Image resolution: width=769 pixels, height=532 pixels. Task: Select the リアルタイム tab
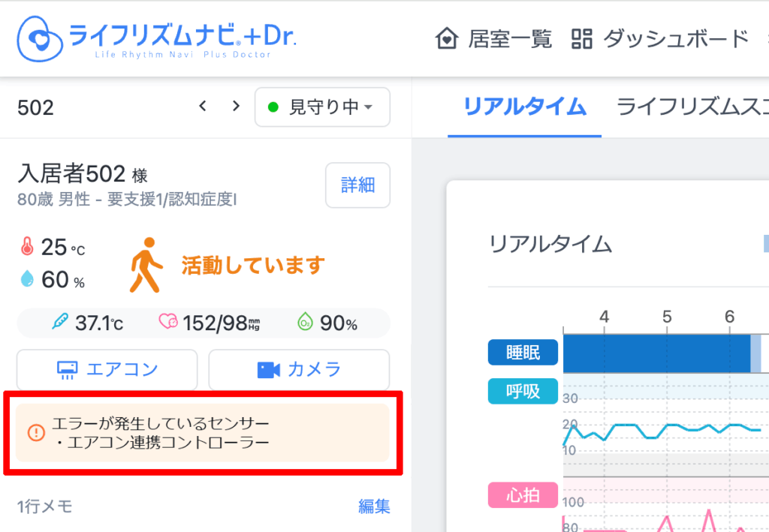click(524, 107)
